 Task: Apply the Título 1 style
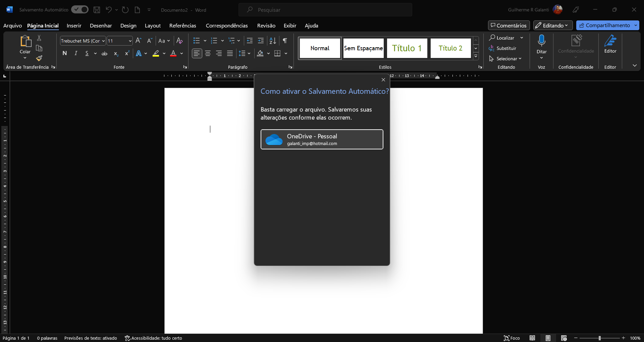[x=407, y=48]
